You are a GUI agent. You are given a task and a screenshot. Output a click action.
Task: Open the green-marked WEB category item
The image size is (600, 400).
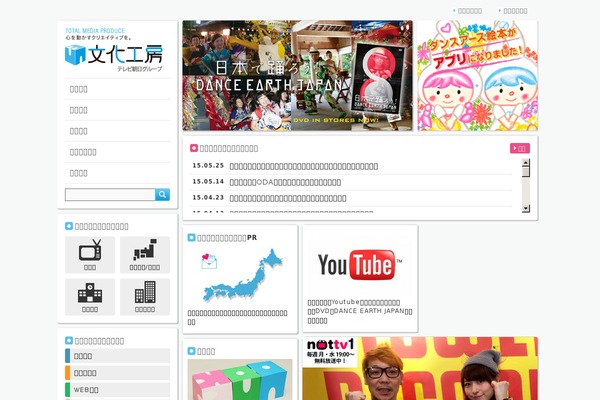117,390
